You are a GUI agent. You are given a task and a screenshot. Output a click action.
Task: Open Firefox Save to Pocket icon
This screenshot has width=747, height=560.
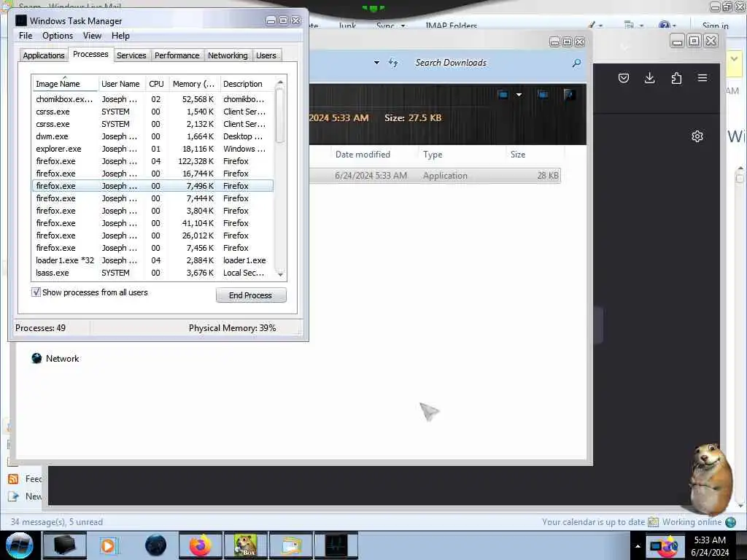coord(624,78)
